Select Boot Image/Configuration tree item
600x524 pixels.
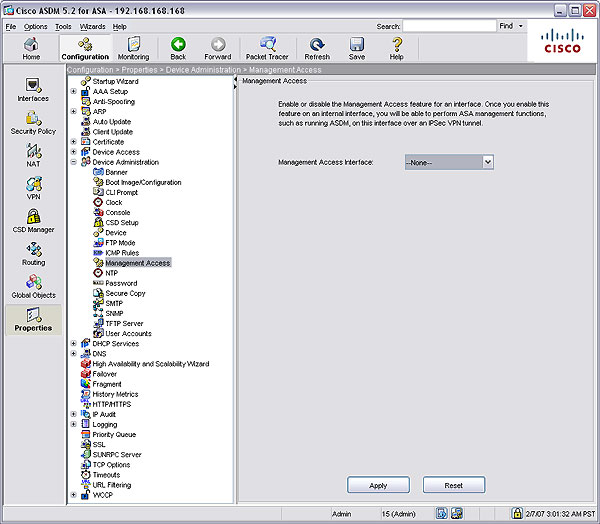tap(143, 182)
